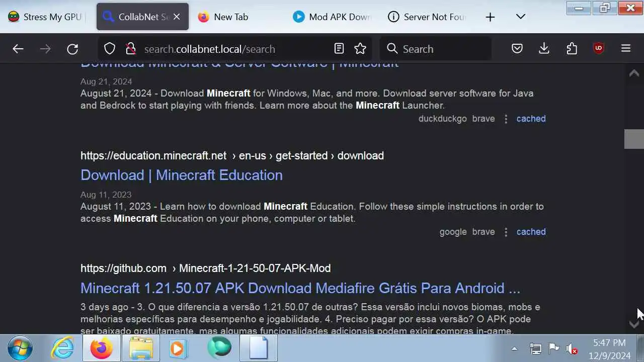644x362 pixels.
Task: Open the more options dots beside google brave
Action: (506, 232)
